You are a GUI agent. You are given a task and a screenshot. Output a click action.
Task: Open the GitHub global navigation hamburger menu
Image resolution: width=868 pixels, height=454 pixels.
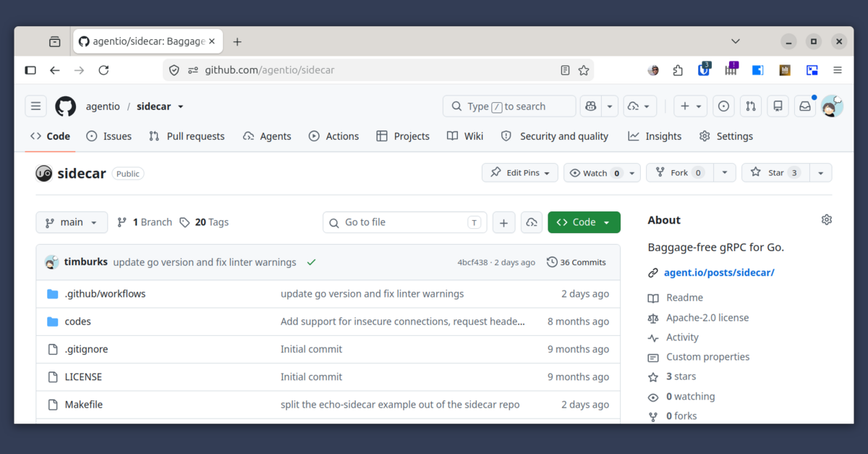(x=36, y=106)
